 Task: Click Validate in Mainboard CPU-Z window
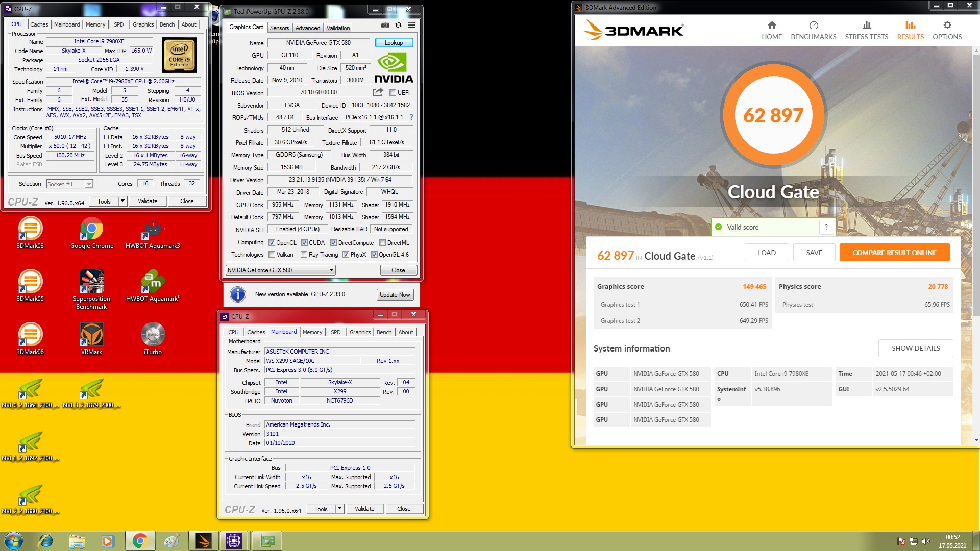pos(364,509)
